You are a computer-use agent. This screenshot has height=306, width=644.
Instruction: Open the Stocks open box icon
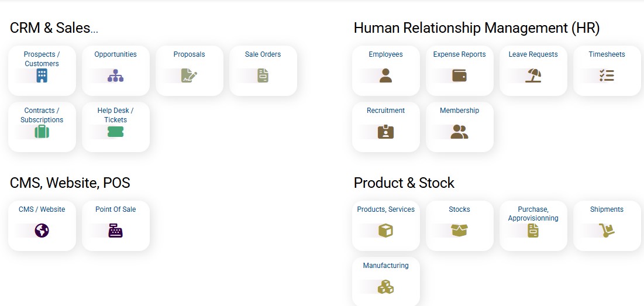(459, 231)
